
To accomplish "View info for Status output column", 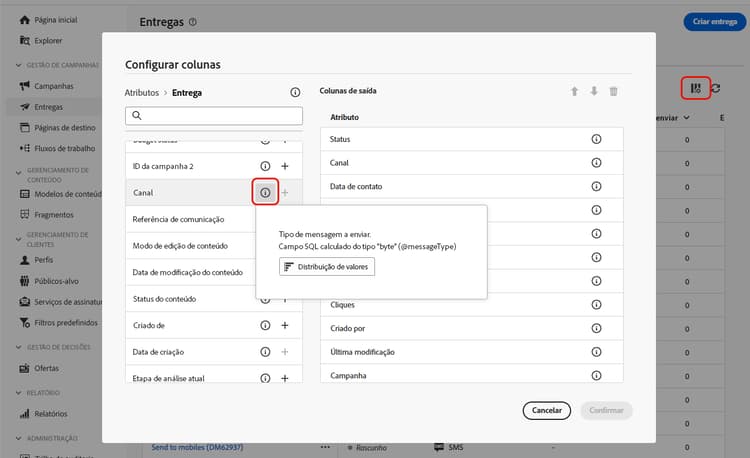I will click(x=596, y=139).
